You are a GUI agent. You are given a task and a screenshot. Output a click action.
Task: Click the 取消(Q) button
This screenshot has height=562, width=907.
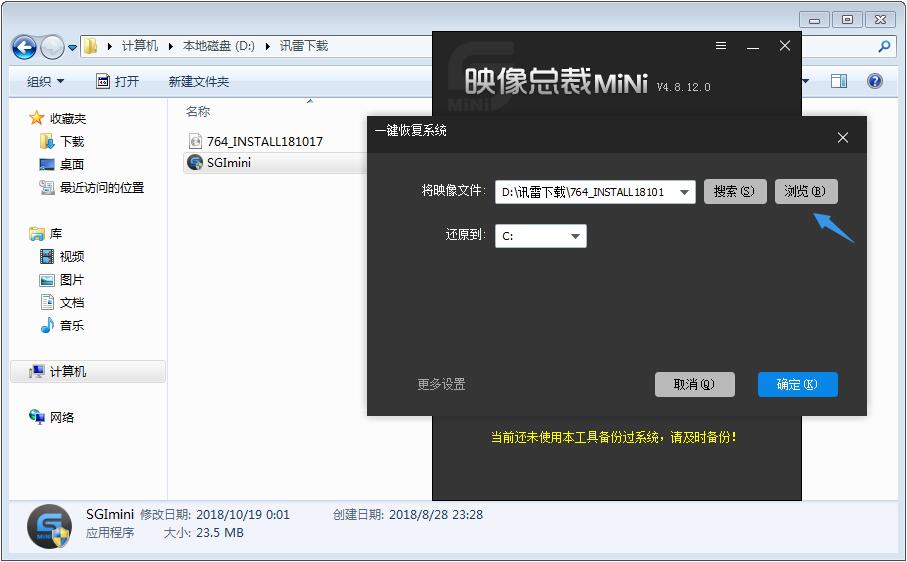tap(695, 384)
